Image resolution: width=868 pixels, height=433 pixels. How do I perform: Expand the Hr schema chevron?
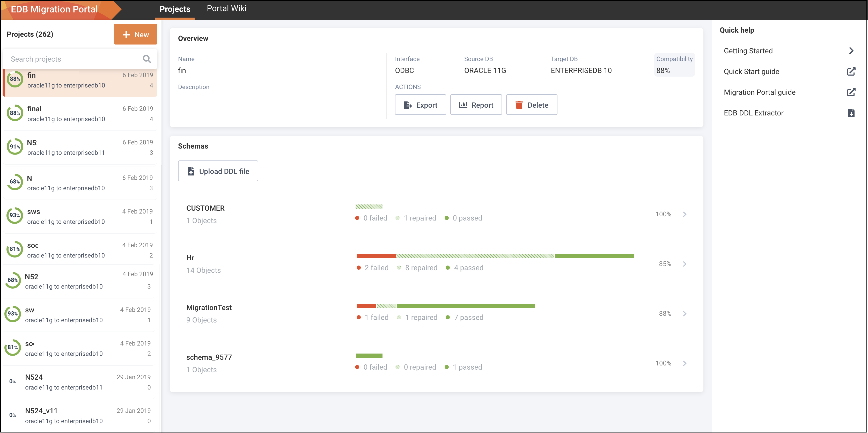click(x=684, y=264)
